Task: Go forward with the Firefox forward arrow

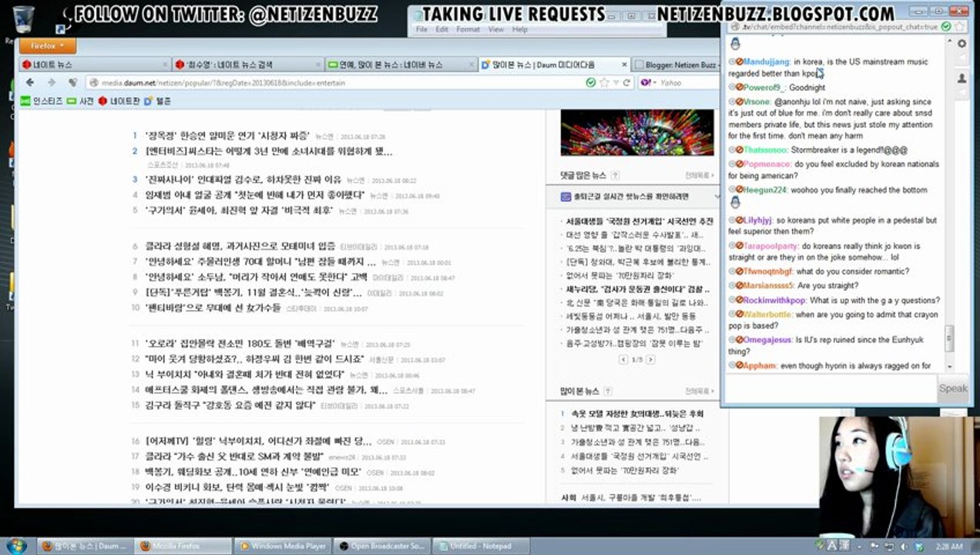Action: click(51, 82)
